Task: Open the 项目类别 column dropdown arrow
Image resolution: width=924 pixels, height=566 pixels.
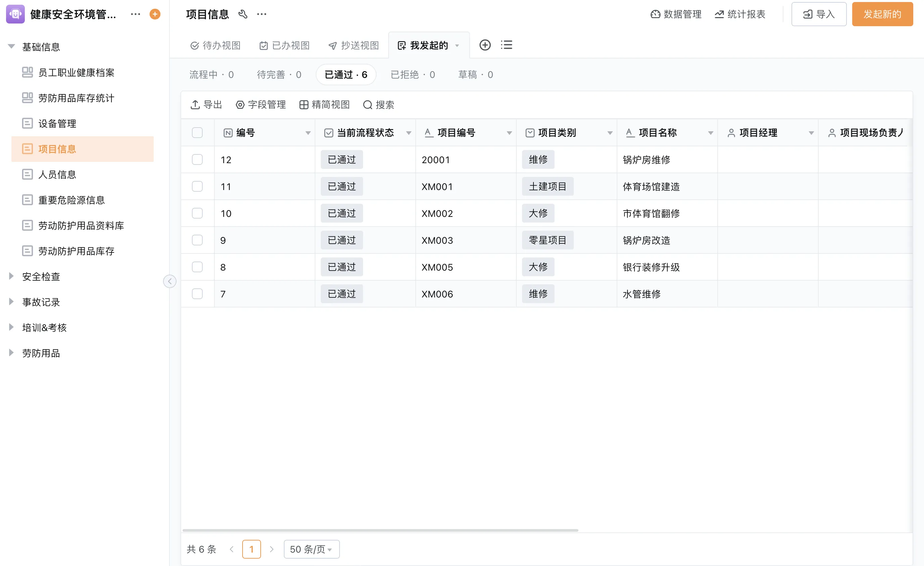Action: [x=610, y=133]
